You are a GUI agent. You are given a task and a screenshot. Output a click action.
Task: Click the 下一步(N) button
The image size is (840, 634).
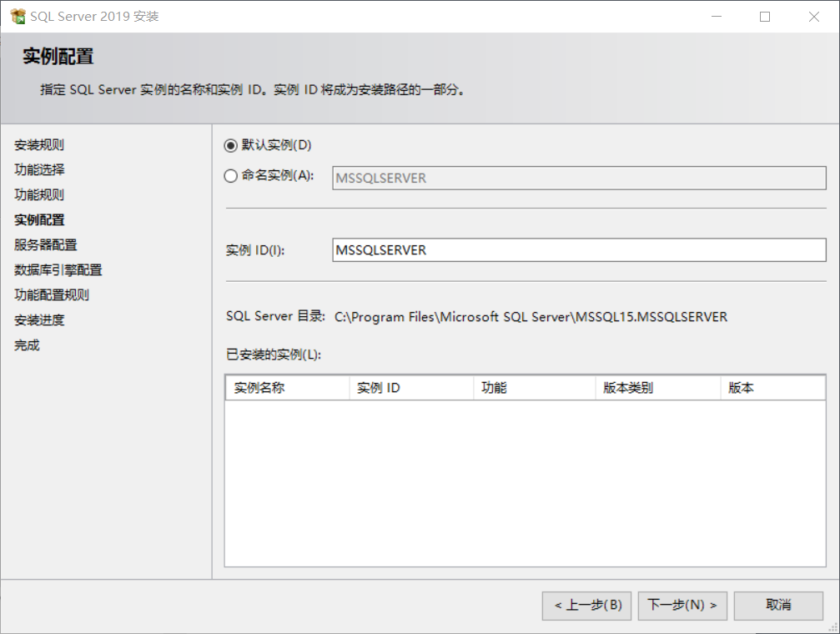[x=682, y=606]
